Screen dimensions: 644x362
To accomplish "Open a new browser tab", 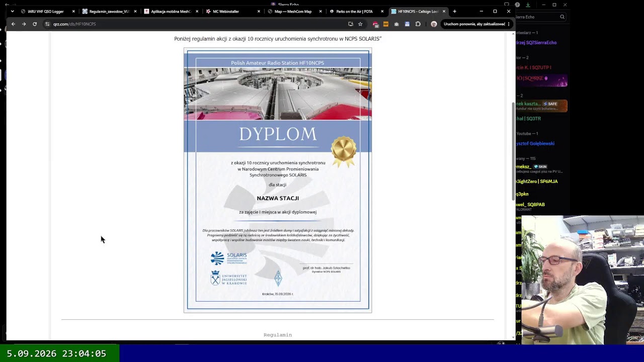I will tap(454, 12).
